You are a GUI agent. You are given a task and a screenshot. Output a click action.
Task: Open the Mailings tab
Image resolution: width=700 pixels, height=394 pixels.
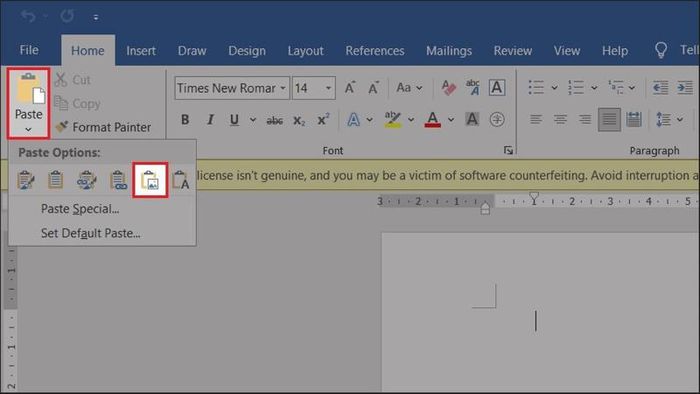pyautogui.click(x=449, y=51)
